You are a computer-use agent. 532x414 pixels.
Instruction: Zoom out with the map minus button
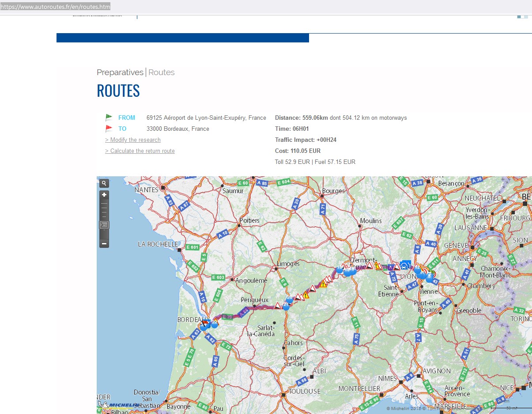[104, 243]
